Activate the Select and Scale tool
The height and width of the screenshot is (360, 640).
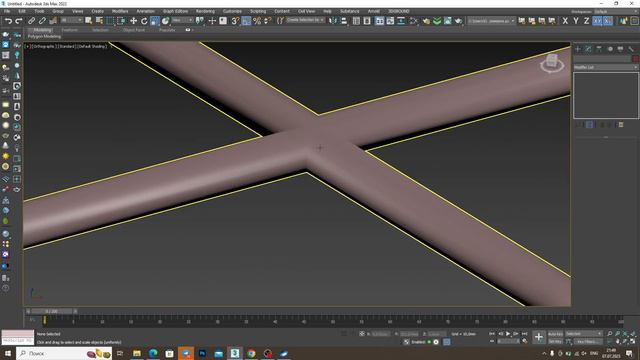tap(155, 21)
